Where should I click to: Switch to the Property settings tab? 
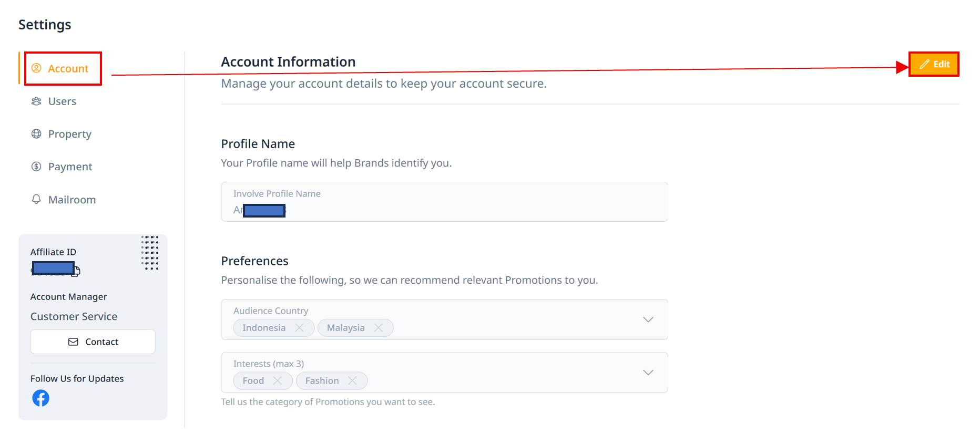[x=69, y=134]
